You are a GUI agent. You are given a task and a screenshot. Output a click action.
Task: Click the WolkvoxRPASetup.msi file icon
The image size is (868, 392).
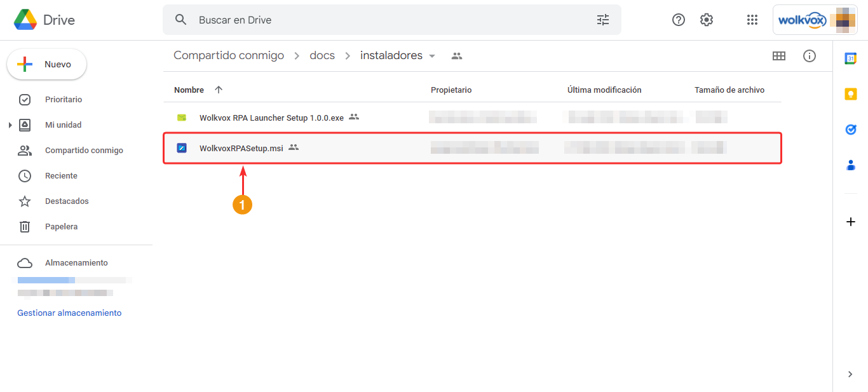pos(182,148)
